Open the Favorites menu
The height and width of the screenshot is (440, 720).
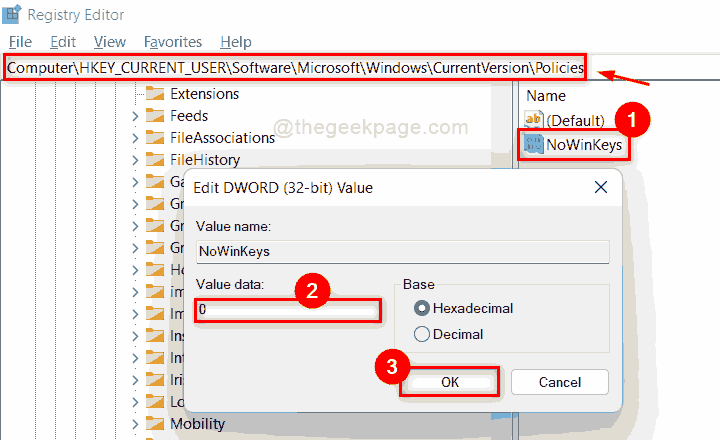(x=173, y=42)
